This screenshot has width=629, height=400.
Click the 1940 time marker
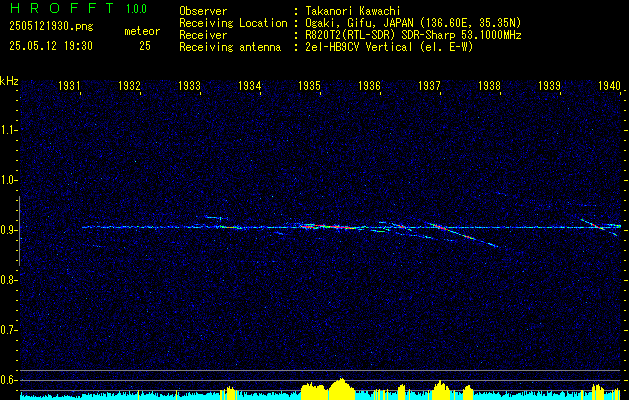609,85
